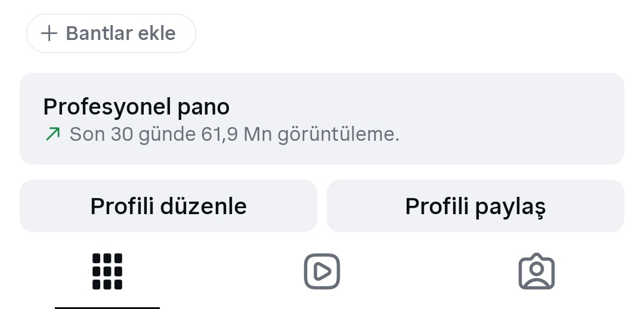Edit profile via Profili düzenle label
644x309 pixels.
pyautogui.click(x=168, y=206)
